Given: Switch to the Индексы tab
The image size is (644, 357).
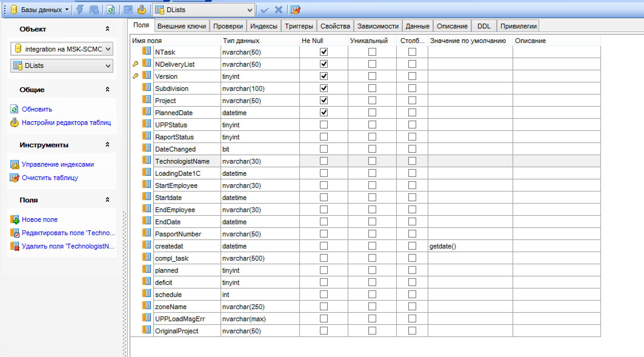Looking at the screenshot, I should click(264, 26).
